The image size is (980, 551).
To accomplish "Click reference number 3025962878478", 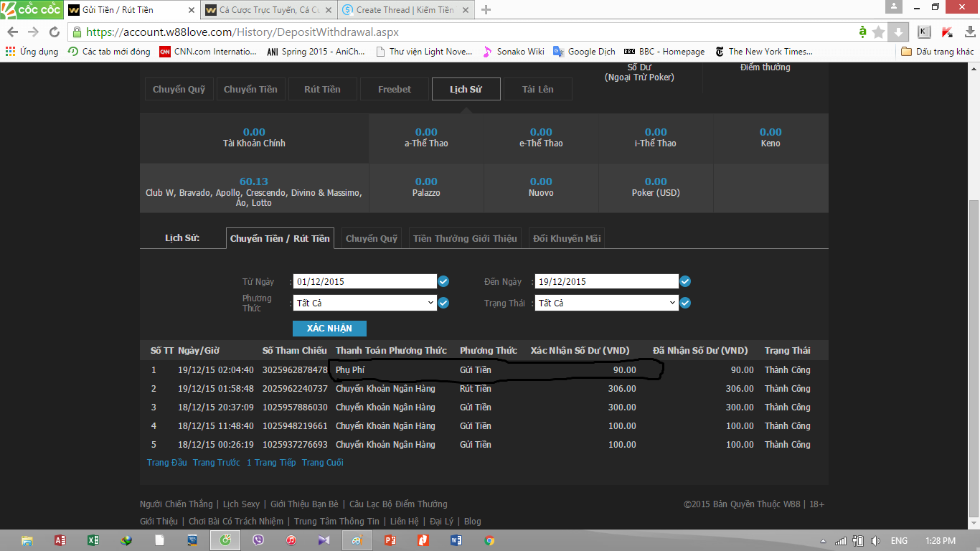I will click(x=295, y=370).
